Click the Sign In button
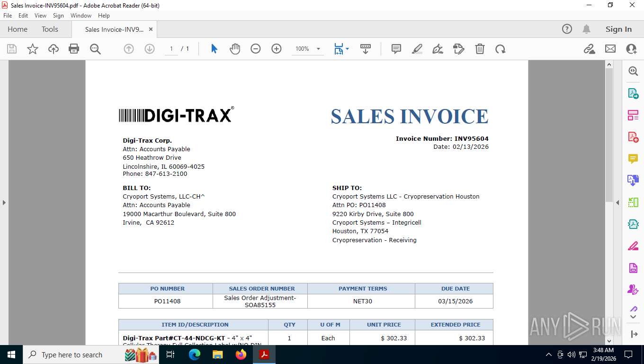The image size is (644, 364). point(618,29)
